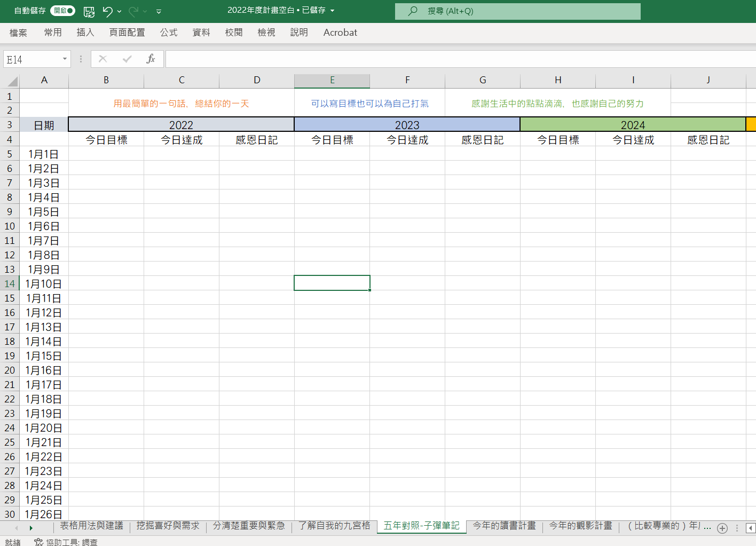Open the 檔案 menu tab
This screenshot has height=546, width=756.
18,33
